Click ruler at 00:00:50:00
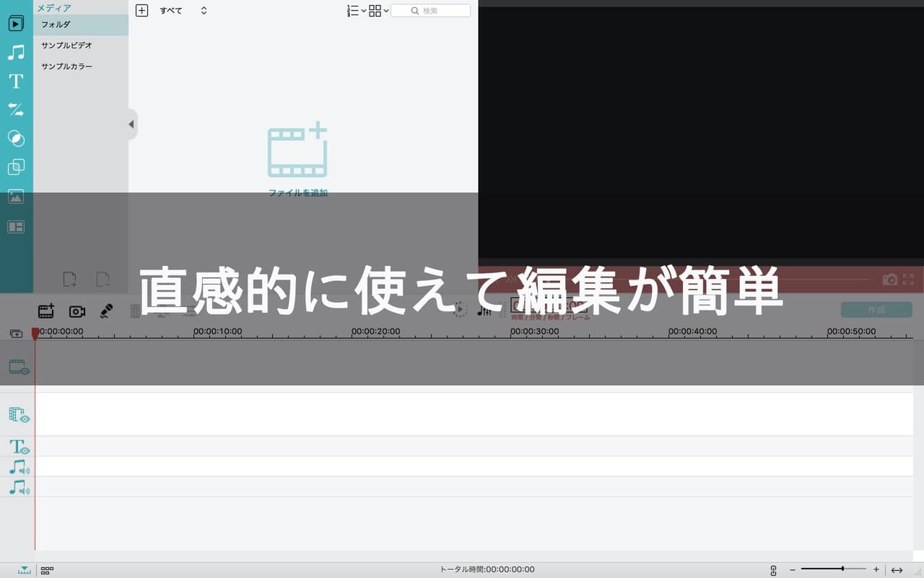 coord(851,332)
